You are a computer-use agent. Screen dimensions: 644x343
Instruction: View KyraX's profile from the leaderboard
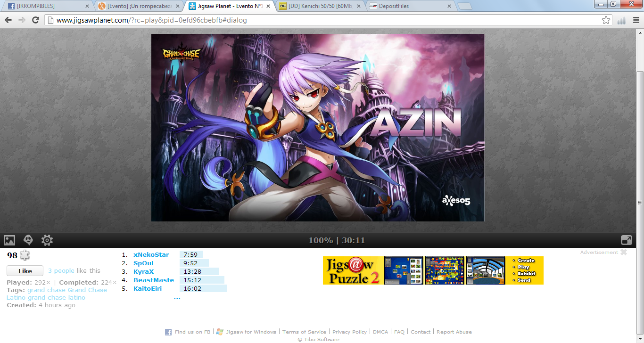coord(143,272)
